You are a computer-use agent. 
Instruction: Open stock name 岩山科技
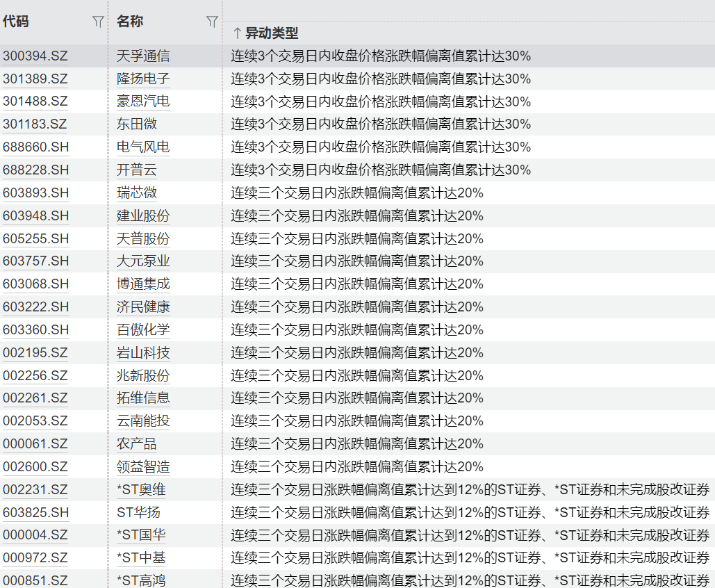coord(143,352)
